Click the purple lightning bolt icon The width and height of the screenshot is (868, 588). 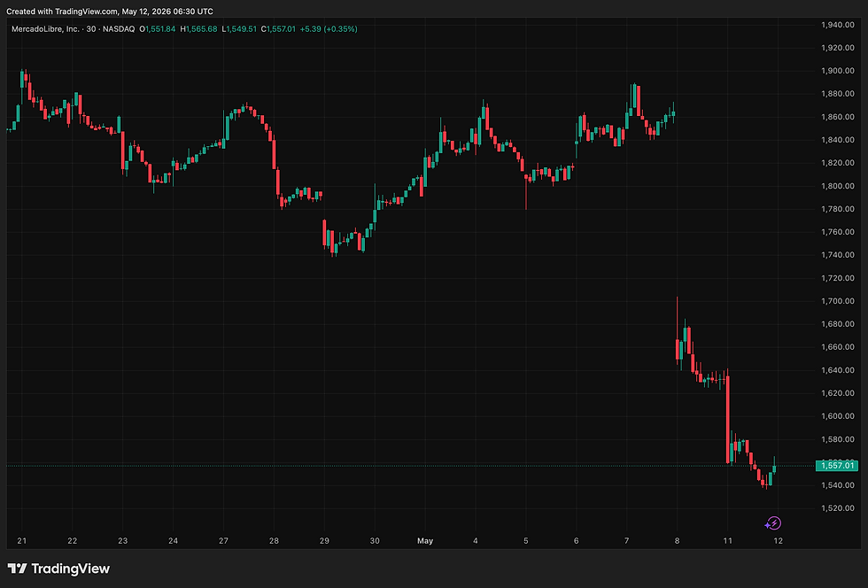pos(772,523)
